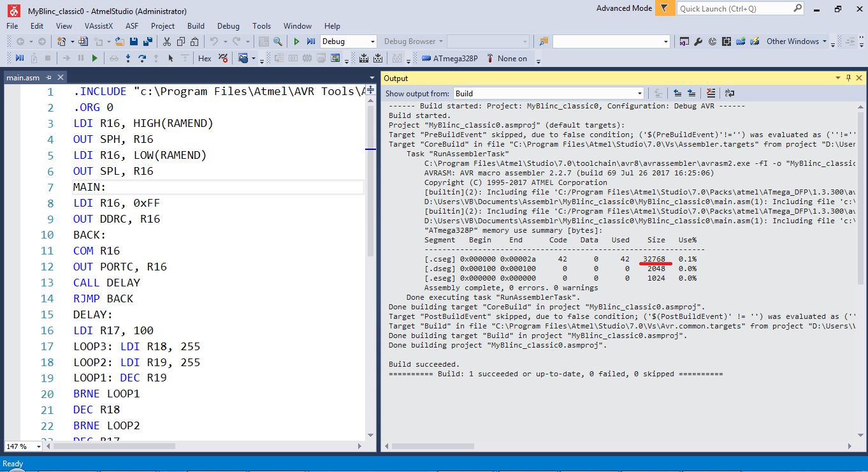The image size is (868, 472).
Task: Click the 'CALL DELAY' code line
Action: tap(106, 283)
